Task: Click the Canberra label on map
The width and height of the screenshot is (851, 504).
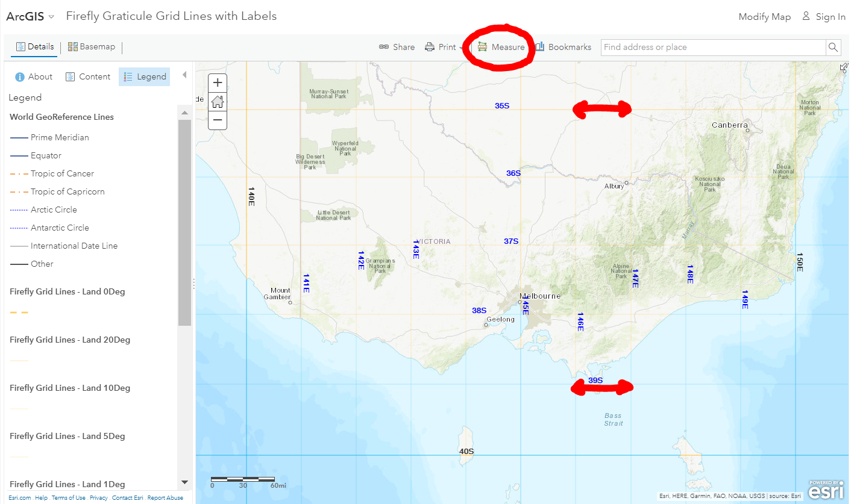Action: [730, 125]
